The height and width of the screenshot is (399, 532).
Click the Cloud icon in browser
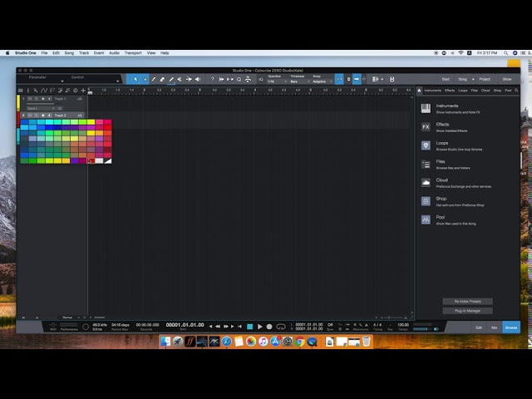pyautogui.click(x=426, y=183)
